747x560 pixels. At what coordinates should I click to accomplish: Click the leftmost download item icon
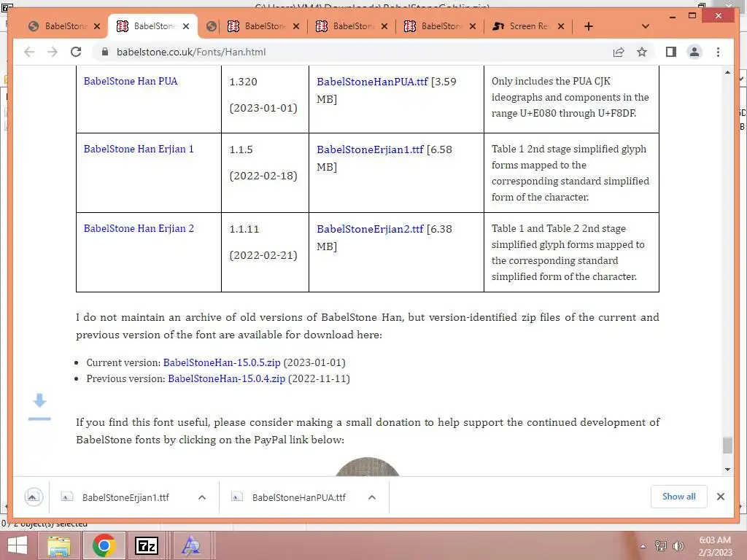point(34,497)
